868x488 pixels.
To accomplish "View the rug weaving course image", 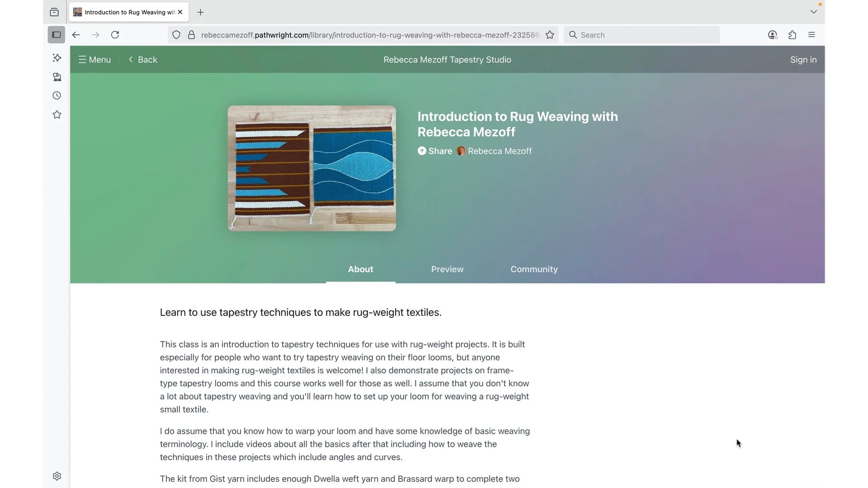I will tap(312, 169).
